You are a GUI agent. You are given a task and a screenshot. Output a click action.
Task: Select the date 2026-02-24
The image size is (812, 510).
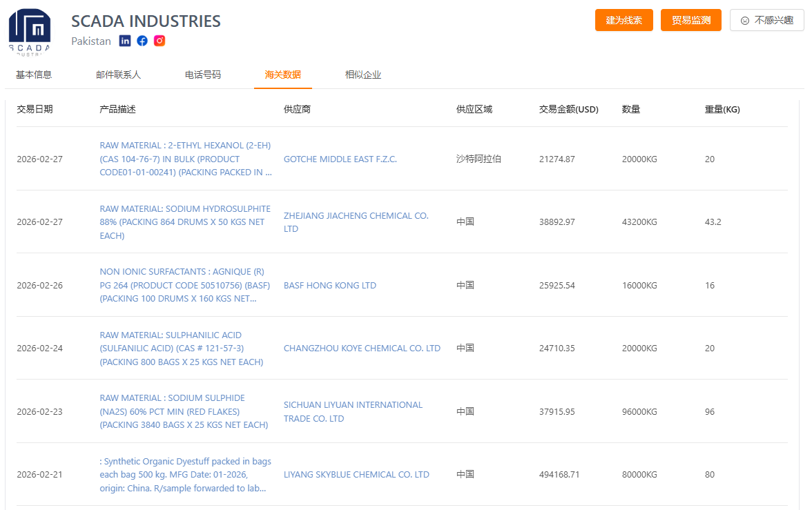[x=39, y=349]
